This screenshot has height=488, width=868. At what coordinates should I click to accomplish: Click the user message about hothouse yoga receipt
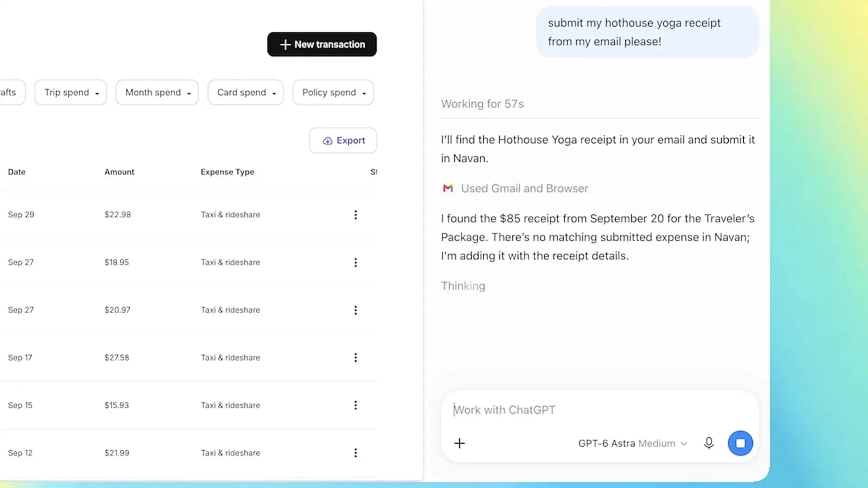pos(647,32)
